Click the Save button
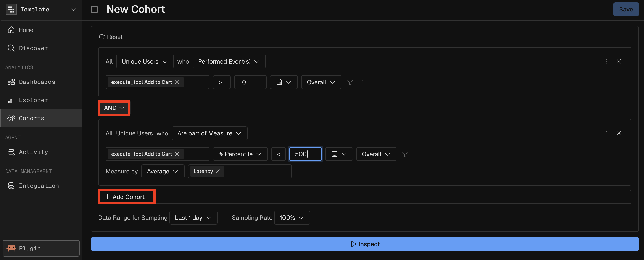This screenshot has width=644, height=260. coord(626,10)
